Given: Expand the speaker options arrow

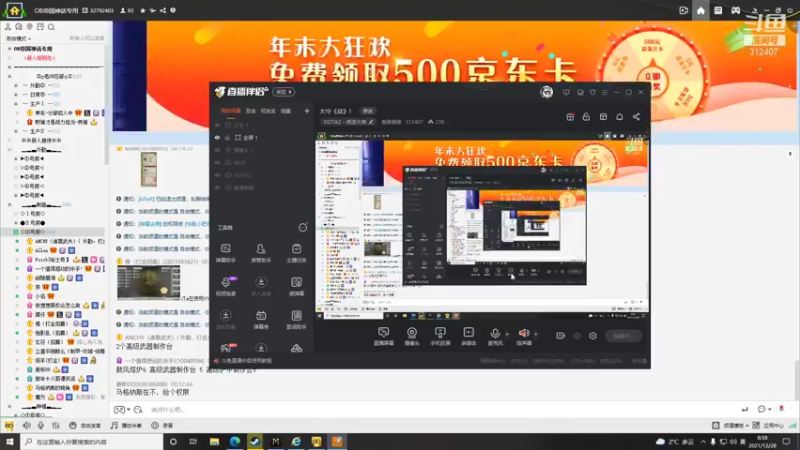Looking at the screenshot, I should pos(535,334).
